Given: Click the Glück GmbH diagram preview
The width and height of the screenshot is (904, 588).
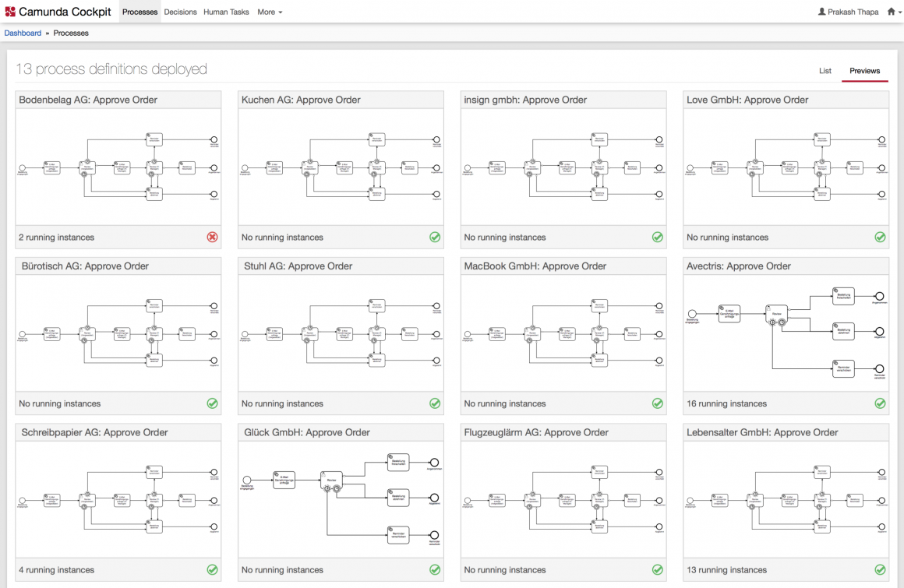Looking at the screenshot, I should click(341, 499).
